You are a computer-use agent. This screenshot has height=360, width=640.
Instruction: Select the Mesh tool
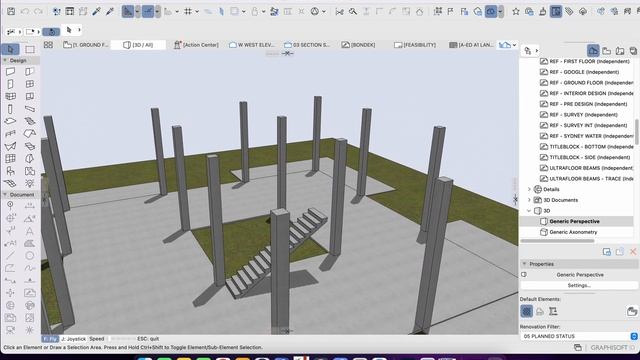[x=10, y=183]
